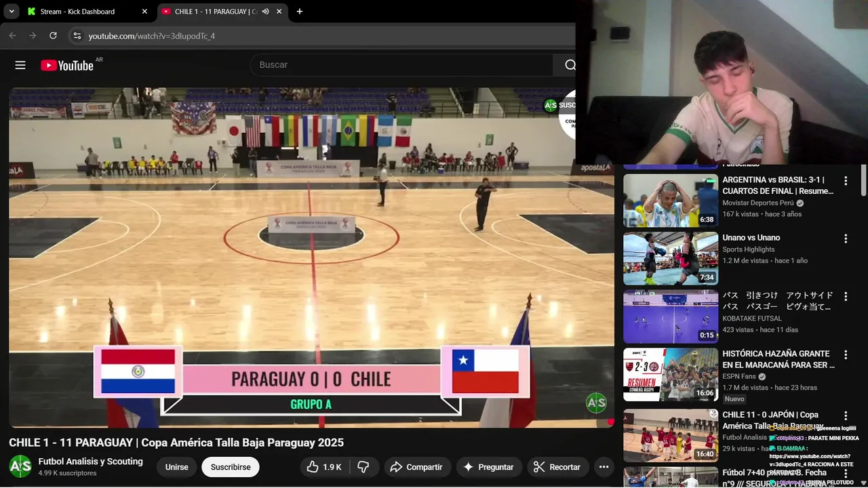The width and height of the screenshot is (868, 488).
Task: Open Futbol Analisis y Scouting channel avatar
Action: pyautogui.click(x=20, y=466)
